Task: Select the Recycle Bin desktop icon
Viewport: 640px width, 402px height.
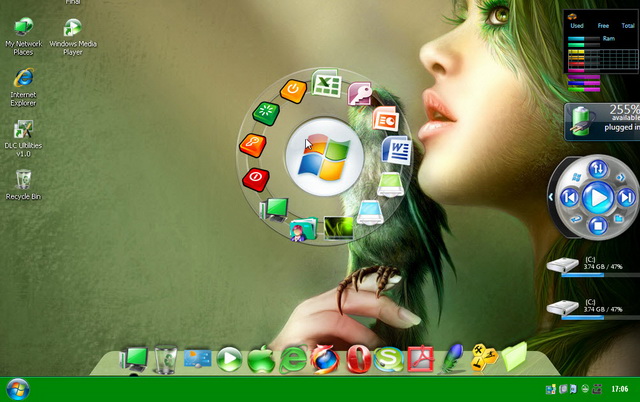Action: pyautogui.click(x=23, y=184)
